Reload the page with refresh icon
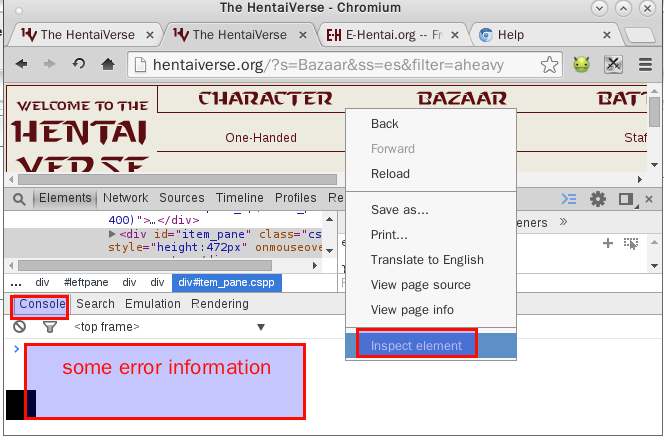The height and width of the screenshot is (436, 664). (79, 64)
